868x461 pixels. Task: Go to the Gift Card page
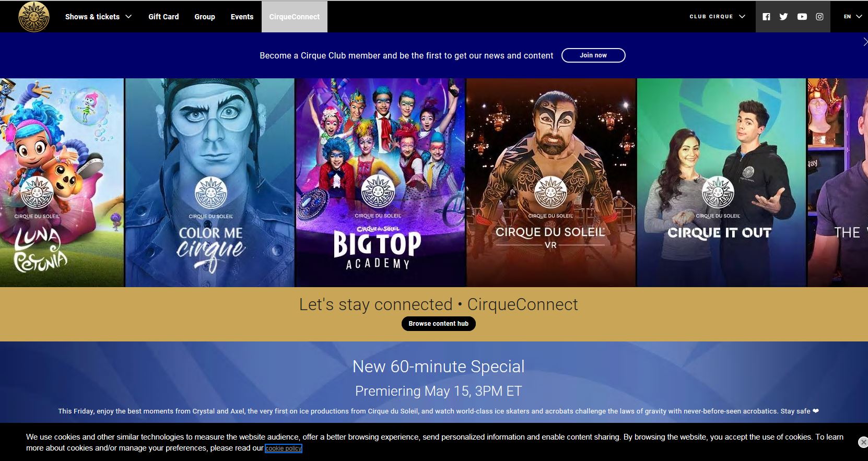coord(163,17)
